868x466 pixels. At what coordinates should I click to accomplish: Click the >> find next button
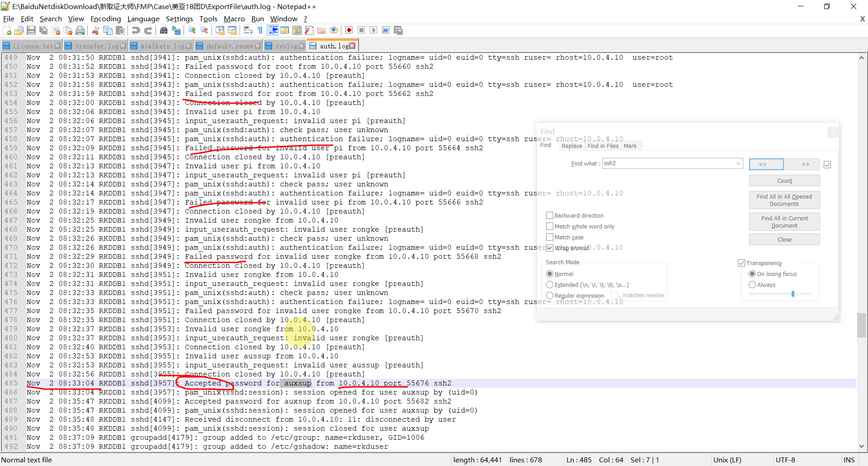pyautogui.click(x=802, y=164)
